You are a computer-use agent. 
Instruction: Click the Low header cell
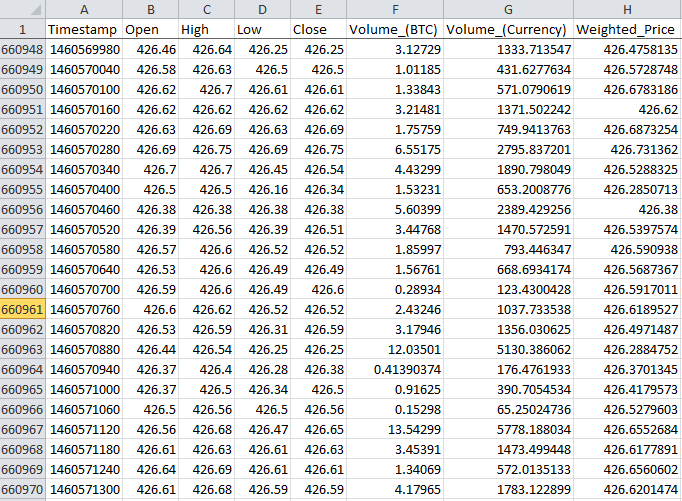[x=262, y=29]
